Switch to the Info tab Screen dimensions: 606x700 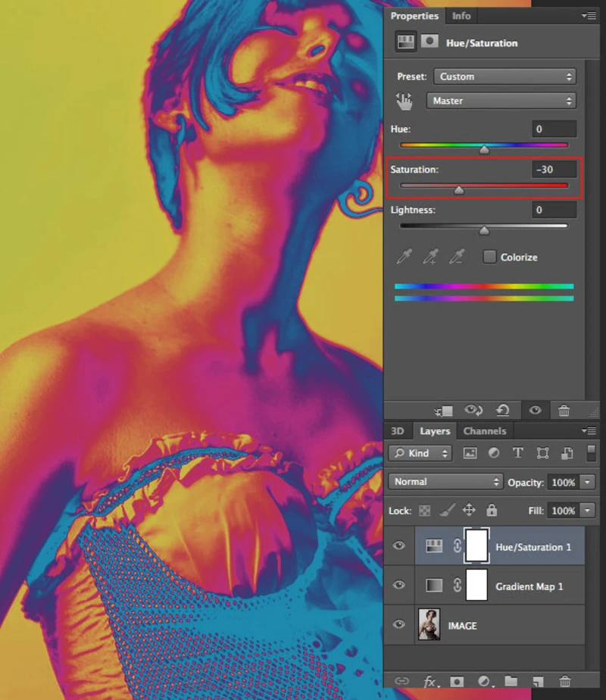coord(461,16)
